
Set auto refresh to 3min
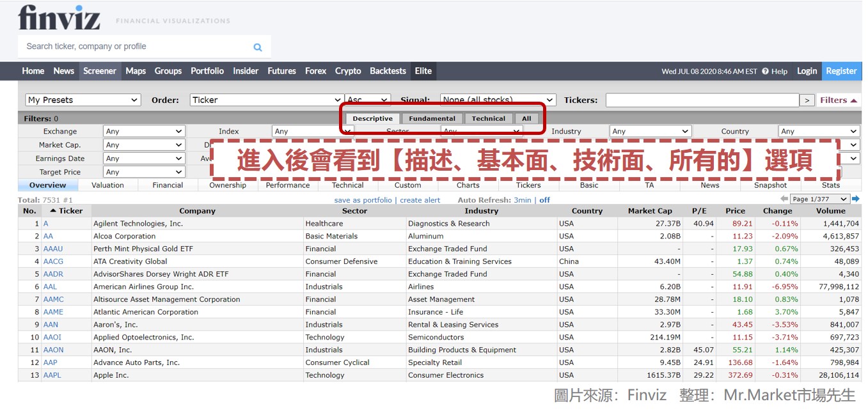click(x=523, y=200)
